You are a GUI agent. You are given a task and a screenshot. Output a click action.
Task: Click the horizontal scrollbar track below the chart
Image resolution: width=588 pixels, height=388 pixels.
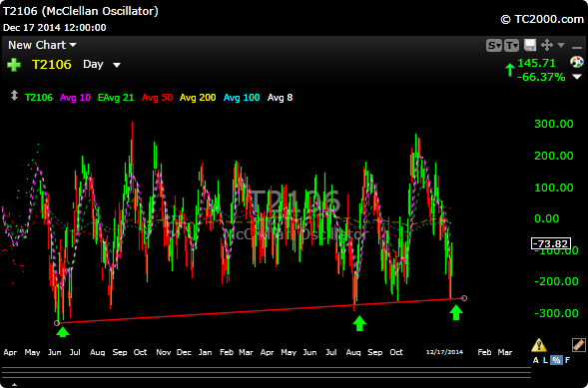(266, 373)
